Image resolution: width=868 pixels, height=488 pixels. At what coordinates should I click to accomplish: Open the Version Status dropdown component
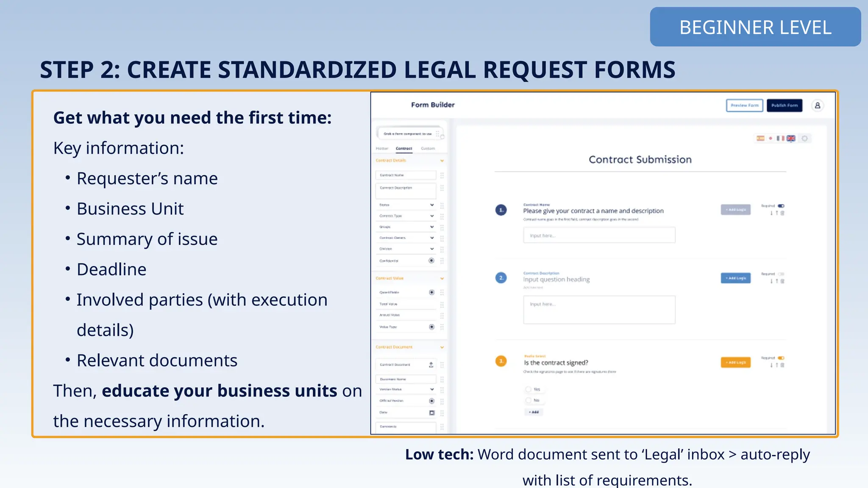click(x=406, y=389)
